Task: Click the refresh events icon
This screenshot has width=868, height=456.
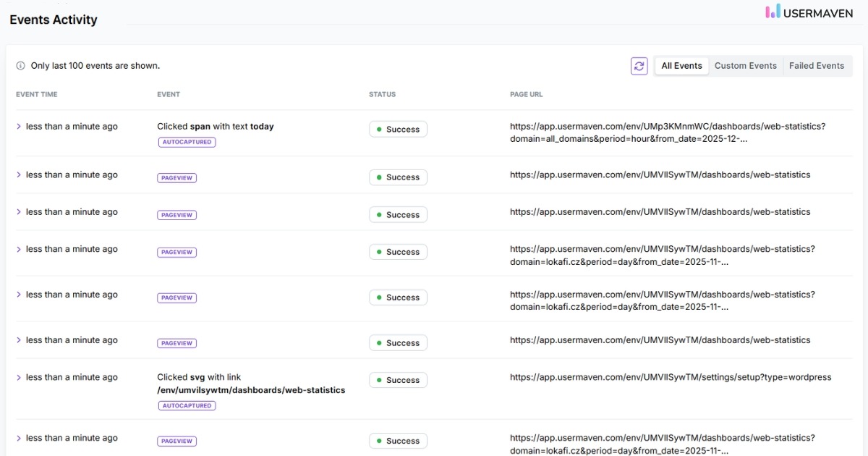Action: pos(639,66)
